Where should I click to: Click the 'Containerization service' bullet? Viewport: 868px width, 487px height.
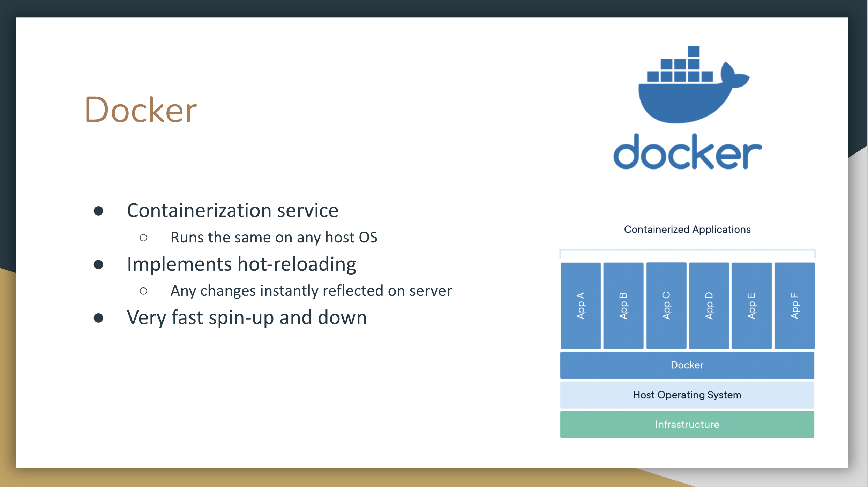[233, 210]
